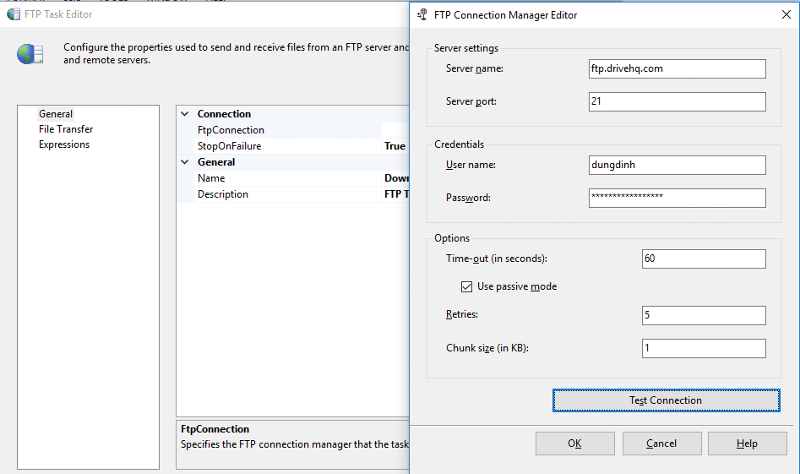Click the Name property value cell
This screenshot has width=800, height=474.
tap(396, 178)
